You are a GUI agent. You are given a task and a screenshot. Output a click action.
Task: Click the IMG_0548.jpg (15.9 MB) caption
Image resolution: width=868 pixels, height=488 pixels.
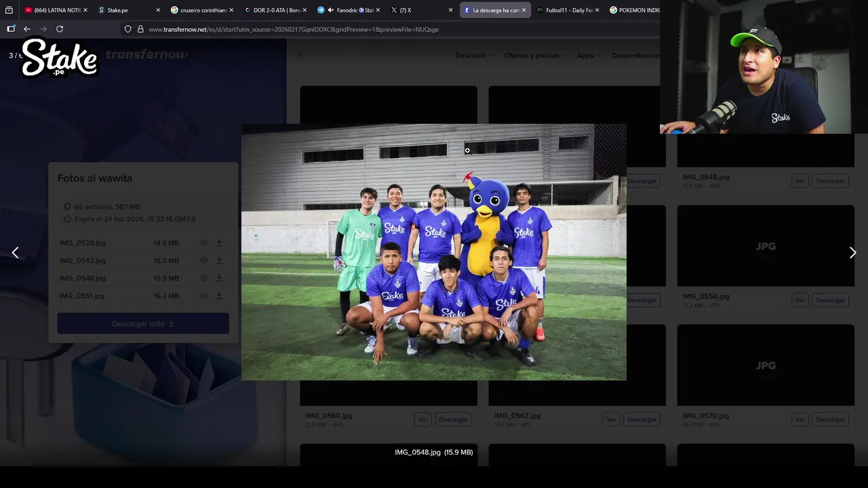coord(434,452)
